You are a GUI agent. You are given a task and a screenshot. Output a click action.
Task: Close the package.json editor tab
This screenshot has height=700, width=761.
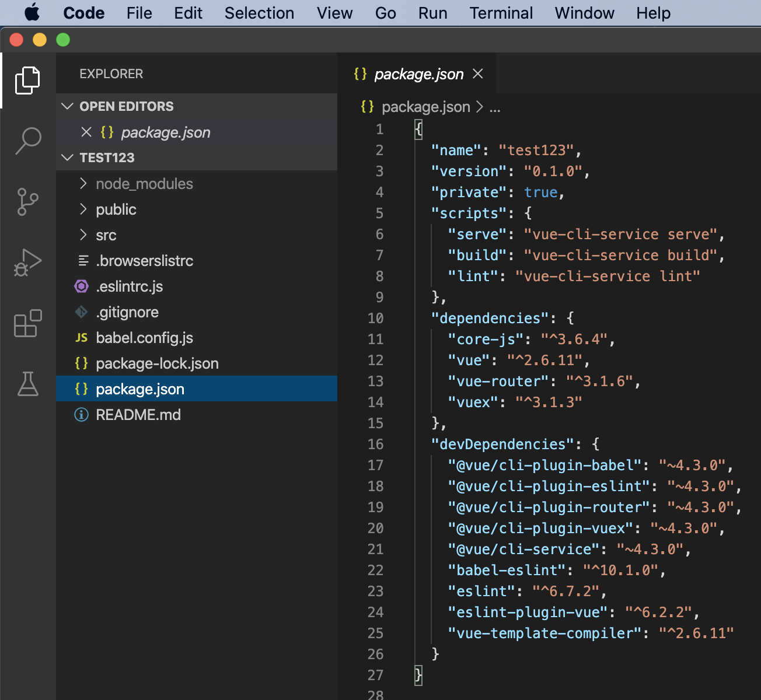click(478, 73)
